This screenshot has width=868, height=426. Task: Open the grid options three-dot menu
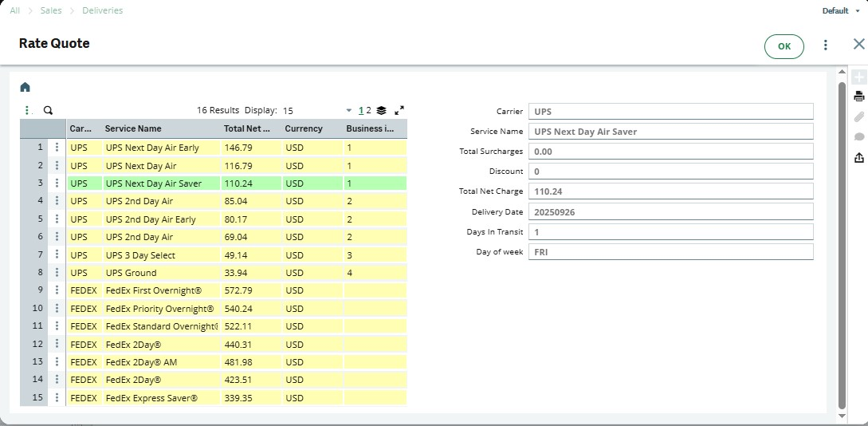(27, 111)
